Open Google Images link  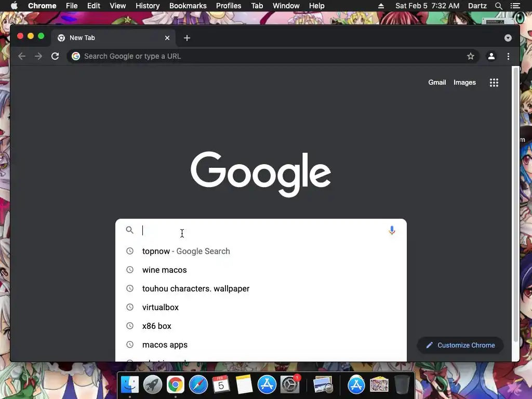(464, 83)
